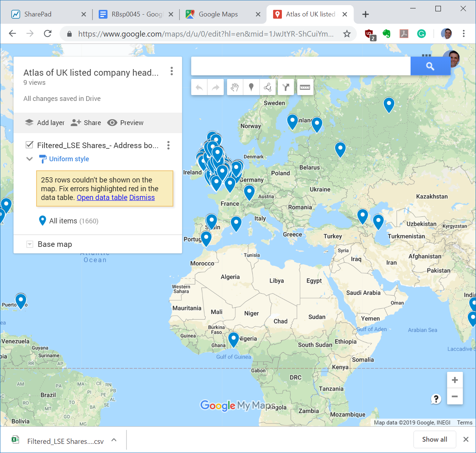Select the Add marker tool
Screen dimensions: 476x453
click(251, 87)
